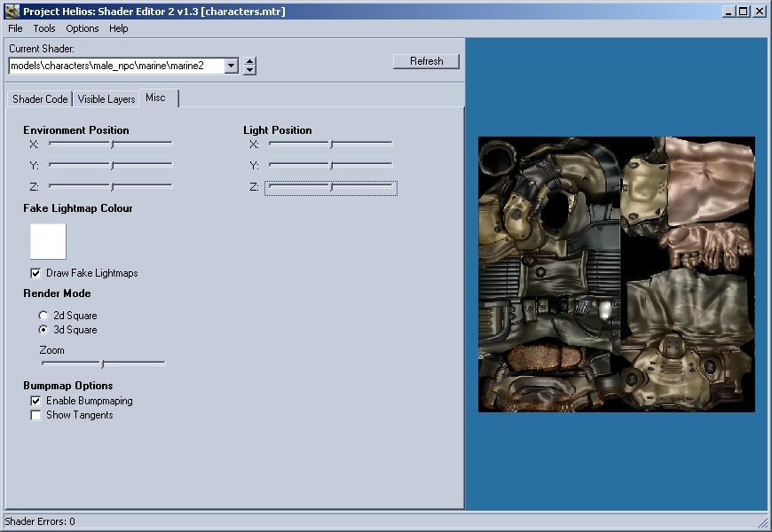Click the Zoom slider handle
772x532 pixels.
(102, 364)
